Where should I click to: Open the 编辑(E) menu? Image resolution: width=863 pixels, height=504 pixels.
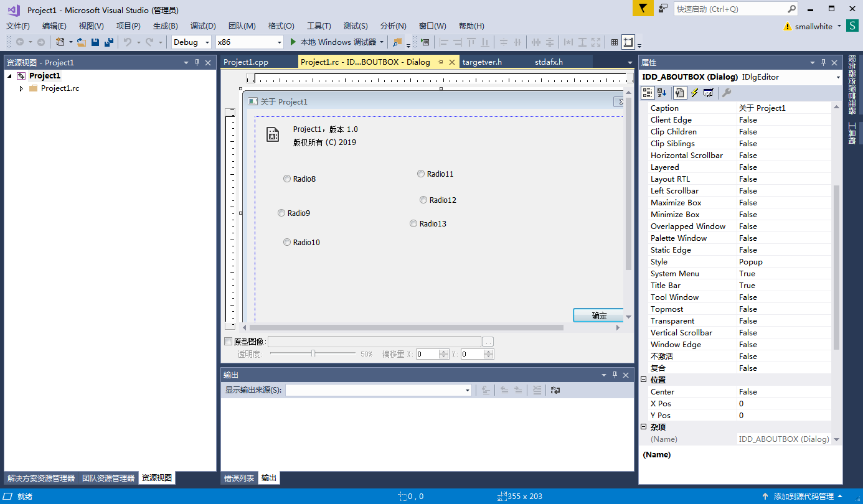(x=54, y=26)
